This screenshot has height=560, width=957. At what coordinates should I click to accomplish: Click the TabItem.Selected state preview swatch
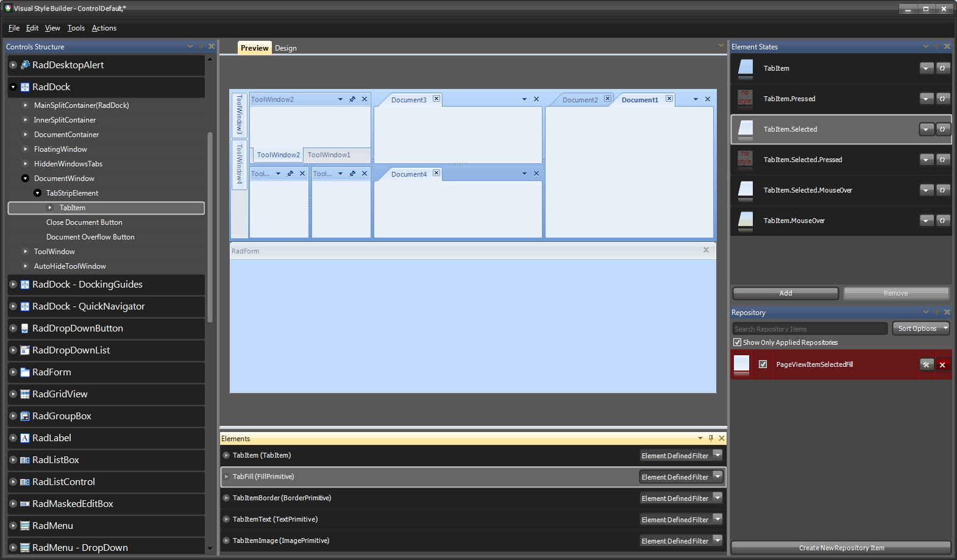point(745,129)
